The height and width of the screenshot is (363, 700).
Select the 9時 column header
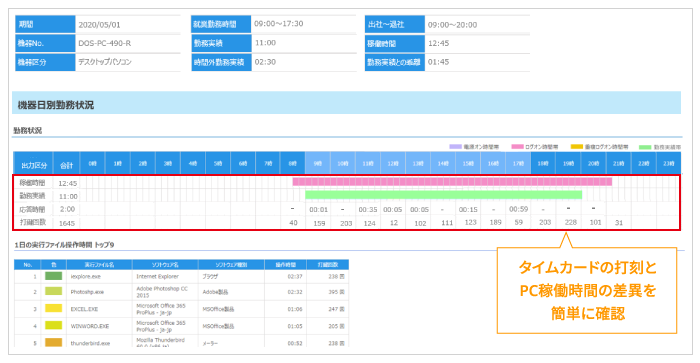coord(317,163)
